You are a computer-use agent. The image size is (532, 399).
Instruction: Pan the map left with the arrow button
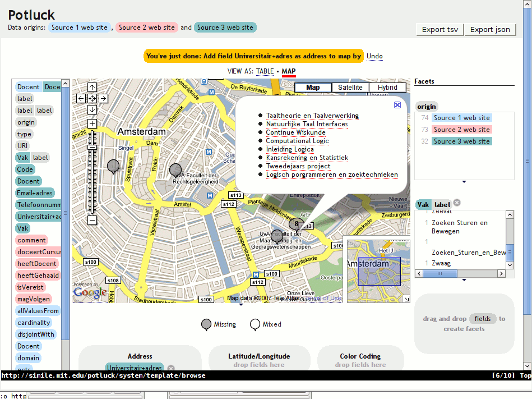point(81,98)
